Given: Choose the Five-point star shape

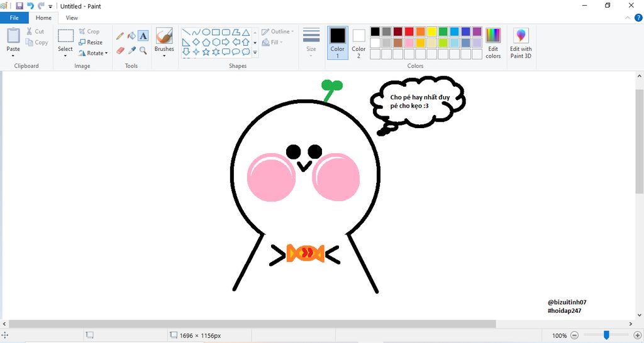Looking at the screenshot, I should [206, 52].
